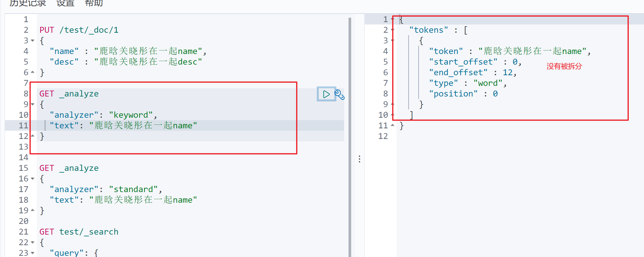Image resolution: width=644 pixels, height=257 pixels.
Task: Click the three-dot divider handle between the panes
Action: (359, 159)
